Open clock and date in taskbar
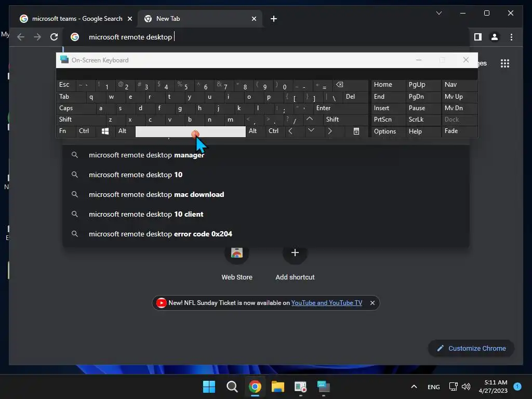Viewport: 532px width, 399px height. click(493, 387)
